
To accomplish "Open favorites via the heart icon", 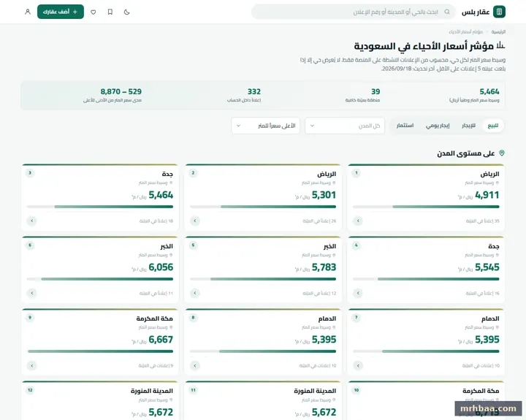I will pos(94,12).
